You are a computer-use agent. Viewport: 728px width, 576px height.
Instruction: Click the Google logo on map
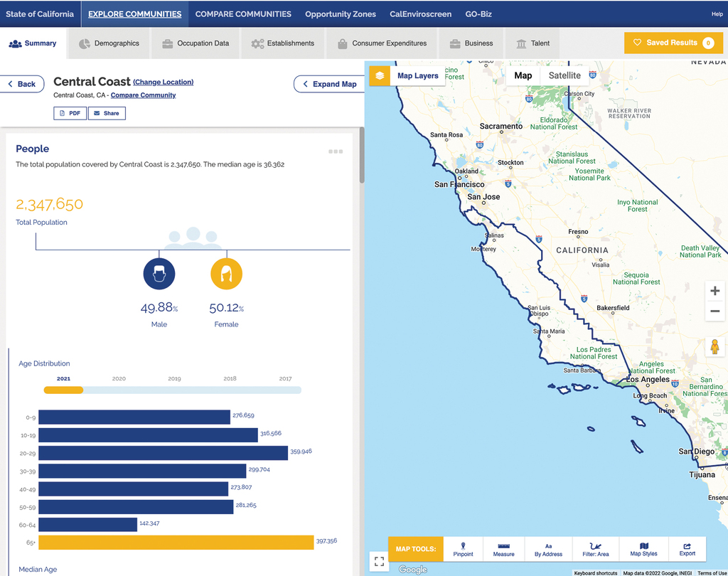(x=413, y=569)
